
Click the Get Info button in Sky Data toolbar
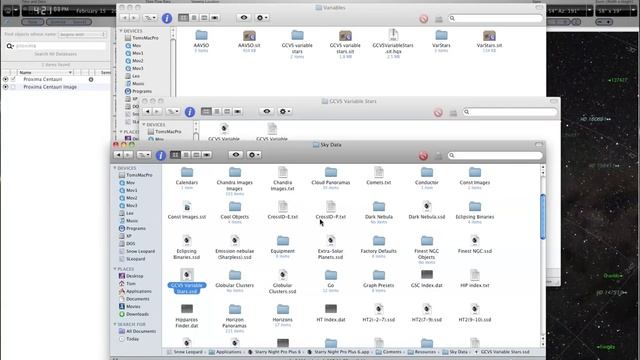point(161,155)
